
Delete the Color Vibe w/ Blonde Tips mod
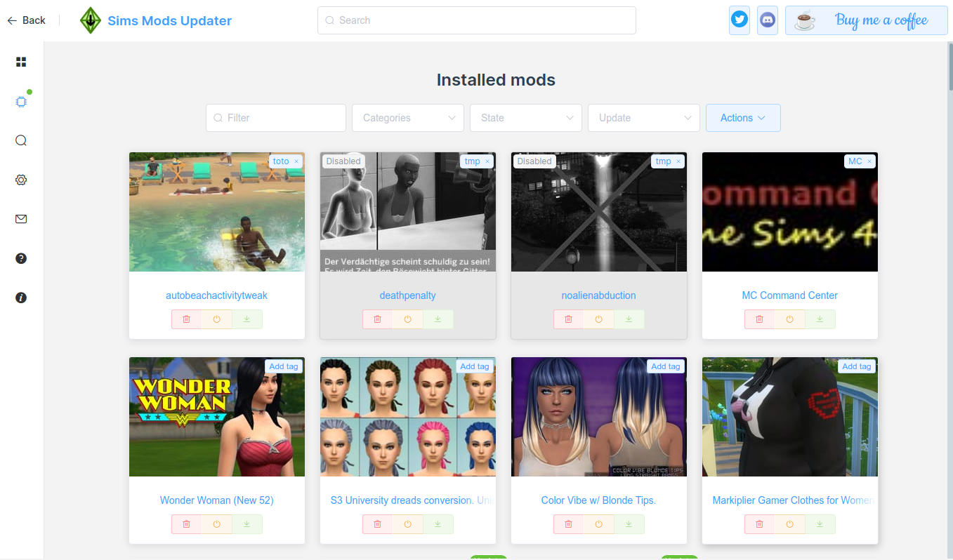[568, 524]
